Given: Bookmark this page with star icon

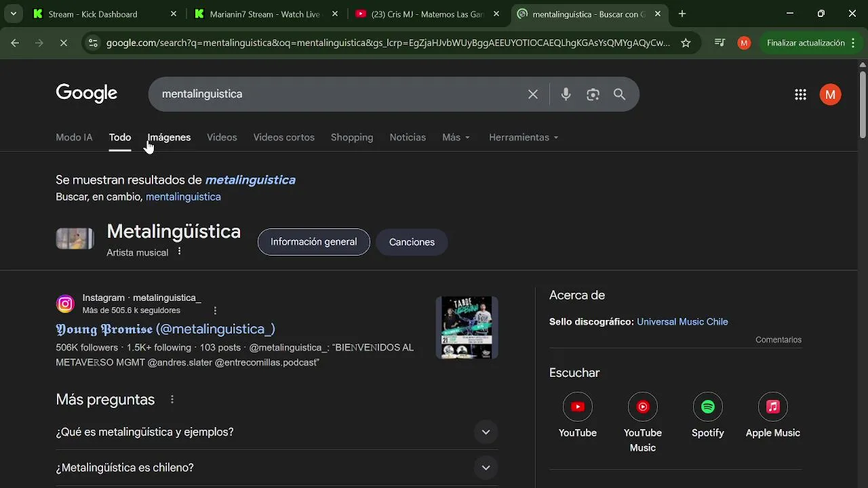Looking at the screenshot, I should click(x=686, y=43).
